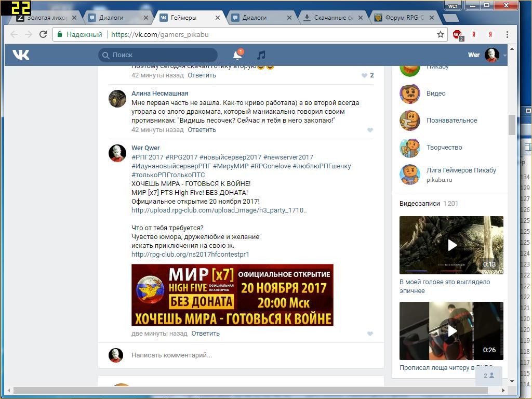Viewport: 532px width, 399px height.
Task: Click the #RPGonelove hashtag
Action: pyautogui.click(x=270, y=166)
